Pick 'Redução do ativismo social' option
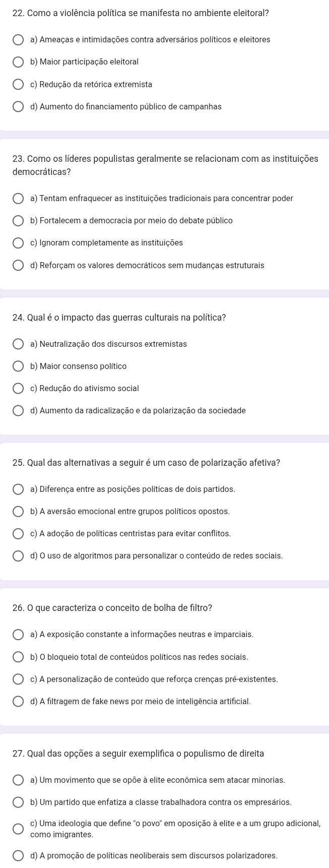329x868 pixels. [x=18, y=389]
